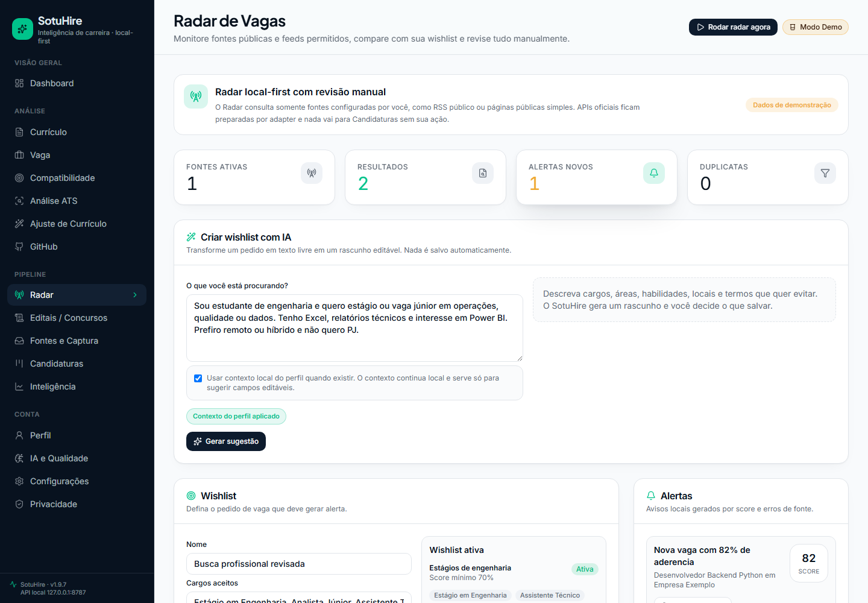Click the Estágio em Engenharia tag
Viewport: 868px width, 603px height.
pyautogui.click(x=470, y=595)
